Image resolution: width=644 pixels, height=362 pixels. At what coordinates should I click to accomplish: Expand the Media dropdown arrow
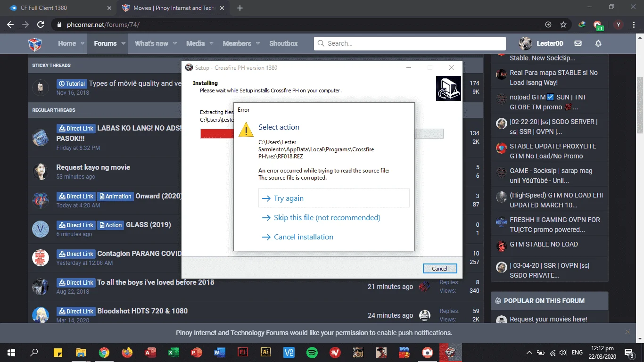(x=211, y=43)
